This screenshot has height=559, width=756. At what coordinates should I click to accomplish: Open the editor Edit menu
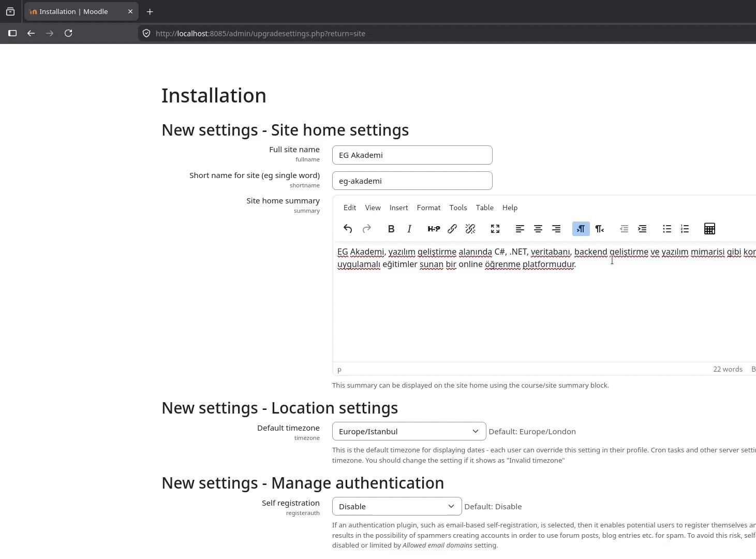[x=350, y=208]
